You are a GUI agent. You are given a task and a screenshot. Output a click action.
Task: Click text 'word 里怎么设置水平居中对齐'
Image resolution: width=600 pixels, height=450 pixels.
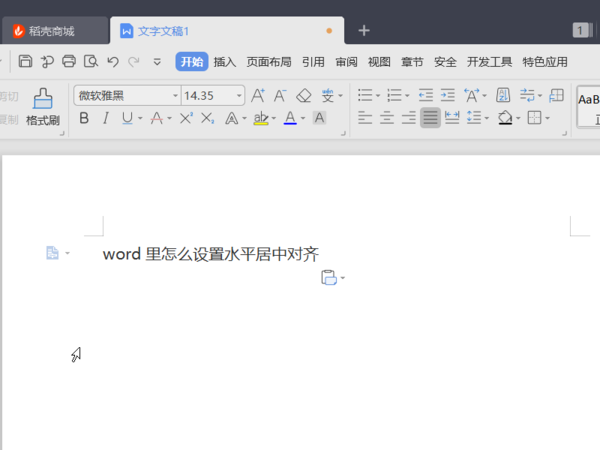pyautogui.click(x=211, y=254)
